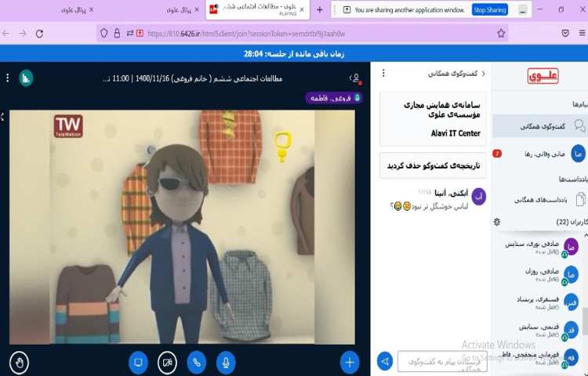The width and height of the screenshot is (588, 376).
Task: Toggle webcam sharing button
Action: 167,362
